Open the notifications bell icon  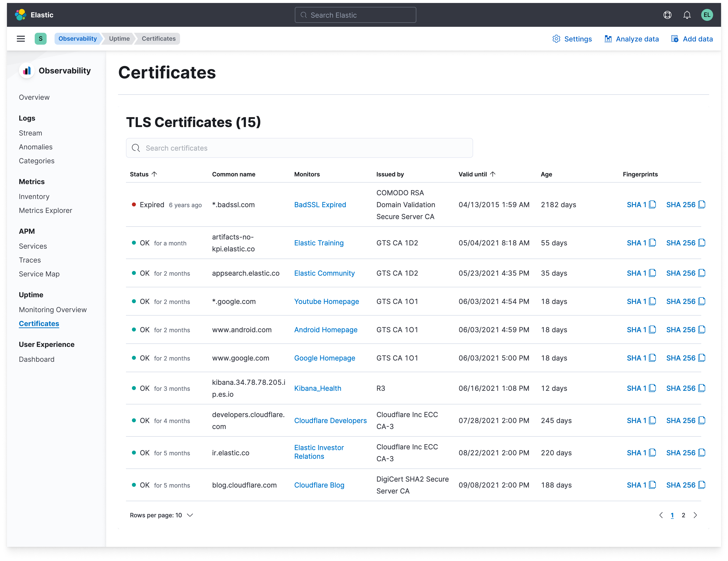[x=687, y=15]
